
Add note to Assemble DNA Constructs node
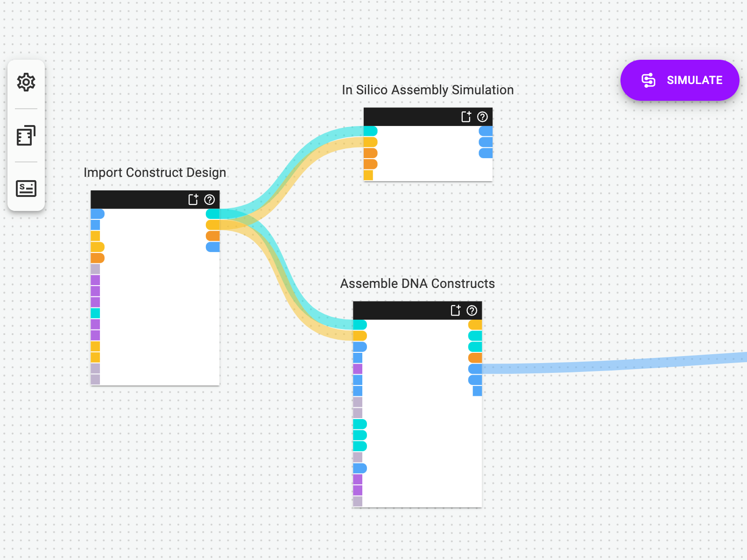456,310
